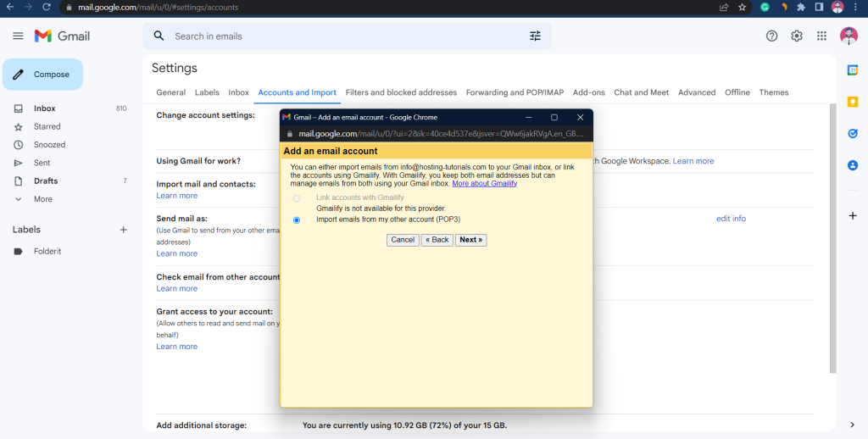Click the « Back button in popup
The height and width of the screenshot is (439, 868).
(x=437, y=240)
